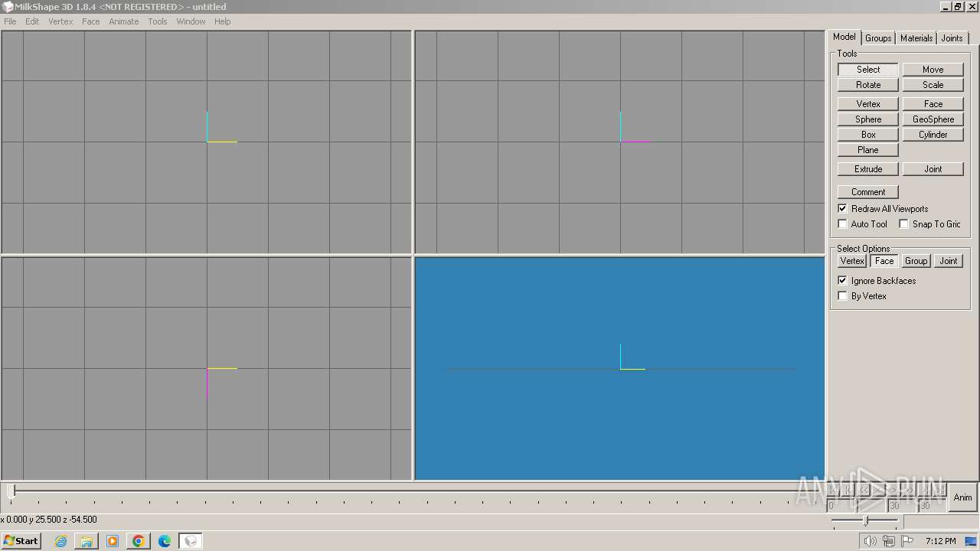980x551 pixels.
Task: Create a GeoSphere primitive
Action: 933,119
